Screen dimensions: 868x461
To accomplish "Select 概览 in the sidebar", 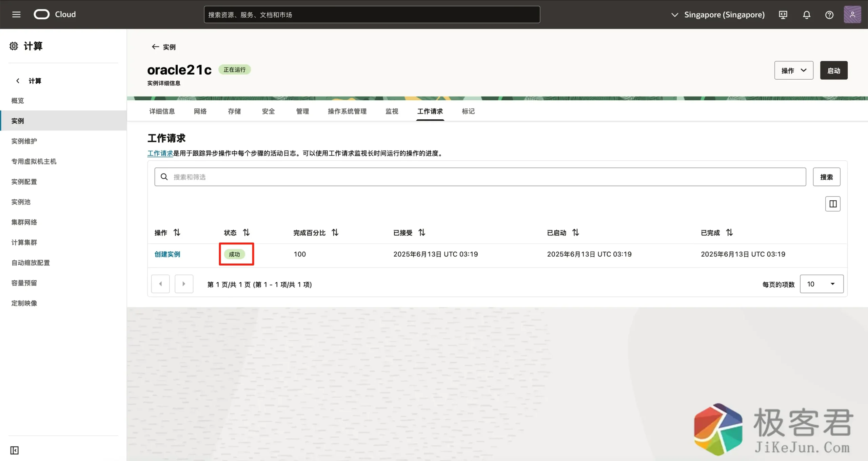I will (x=63, y=100).
